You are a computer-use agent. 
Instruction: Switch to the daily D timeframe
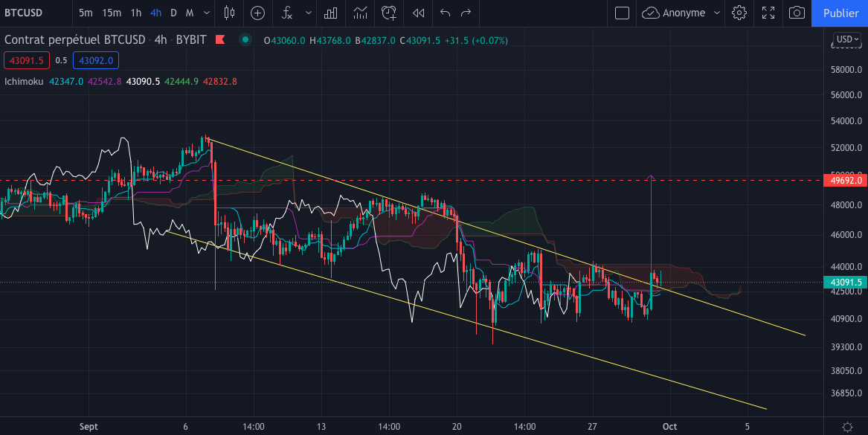173,13
